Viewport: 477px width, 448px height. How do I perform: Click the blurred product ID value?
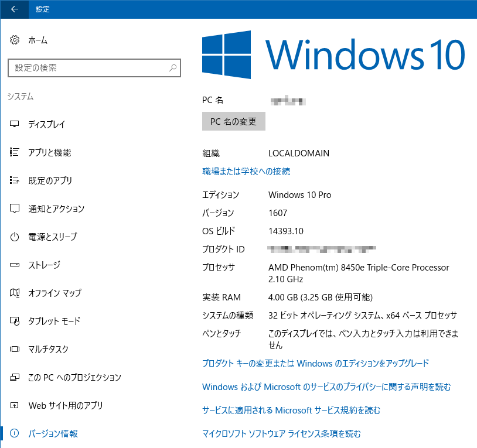point(322,249)
